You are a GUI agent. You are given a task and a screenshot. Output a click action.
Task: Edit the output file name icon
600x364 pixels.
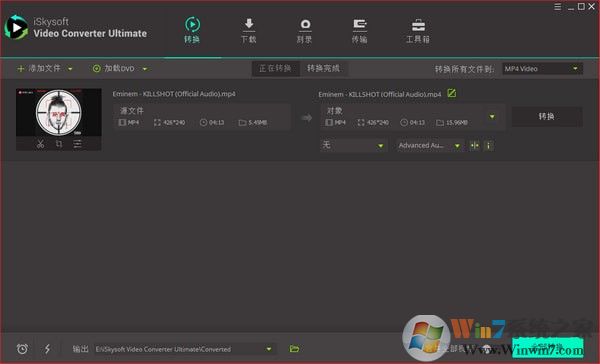452,93
